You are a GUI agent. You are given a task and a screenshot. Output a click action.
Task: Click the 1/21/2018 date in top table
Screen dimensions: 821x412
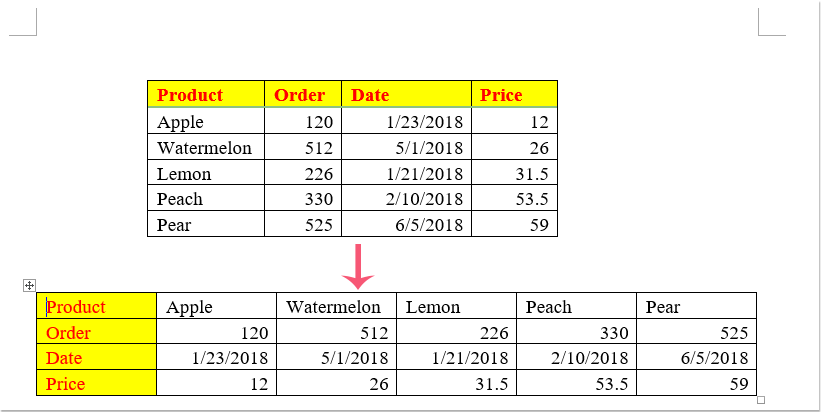tap(425, 174)
